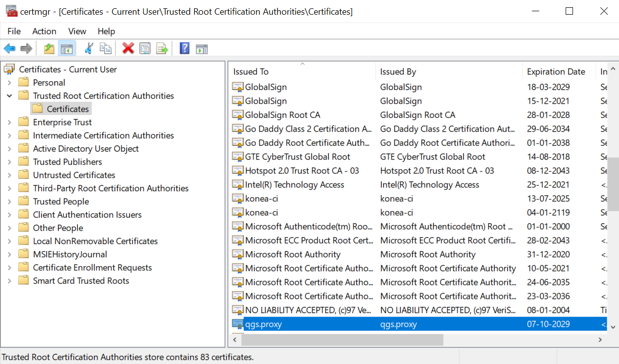Image resolution: width=619 pixels, height=364 pixels.
Task: Sort by Issued By column header
Action: (x=398, y=72)
